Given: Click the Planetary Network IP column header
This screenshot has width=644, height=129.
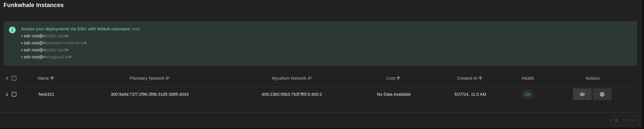Looking at the screenshot, I should tap(149, 78).
